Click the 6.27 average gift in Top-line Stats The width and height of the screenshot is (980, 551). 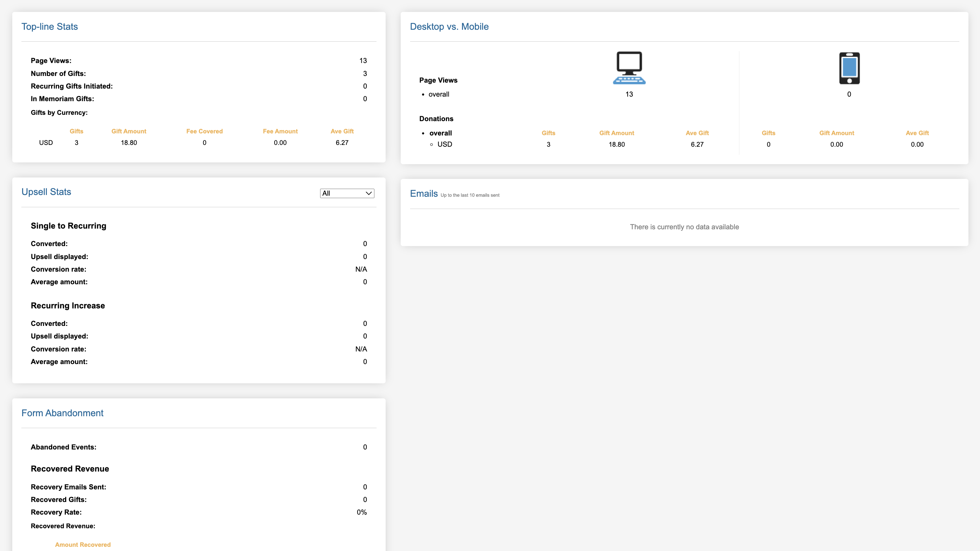(342, 142)
